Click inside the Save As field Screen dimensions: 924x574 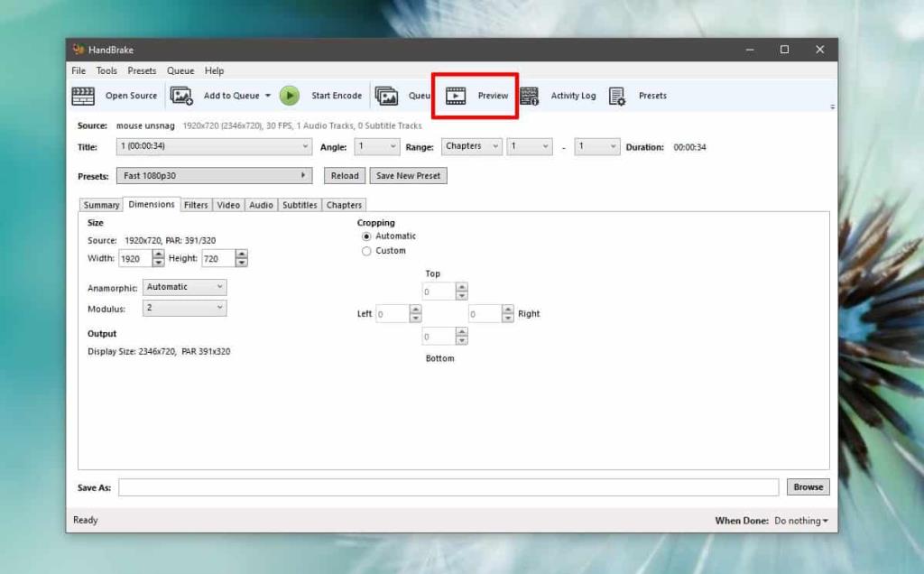[451, 486]
